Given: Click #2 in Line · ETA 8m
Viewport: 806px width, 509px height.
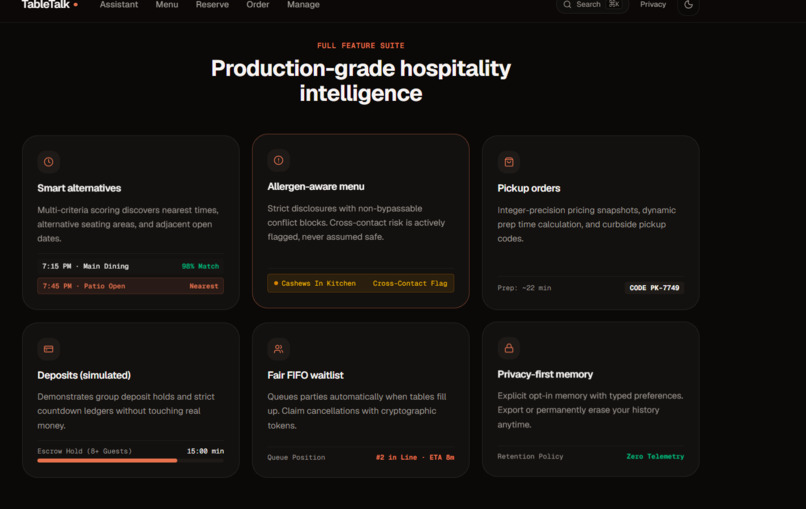Looking at the screenshot, I should [415, 457].
